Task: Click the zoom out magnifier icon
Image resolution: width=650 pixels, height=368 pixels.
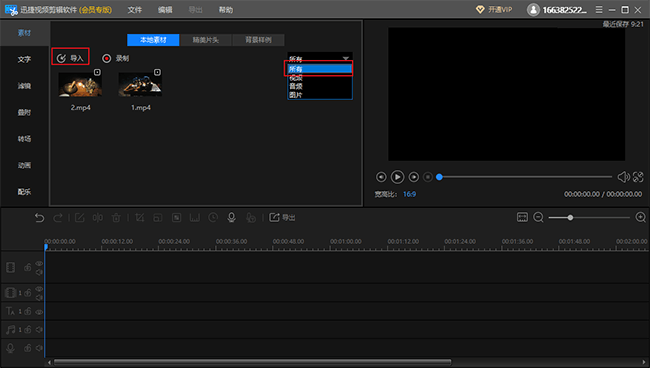Action: pyautogui.click(x=538, y=218)
